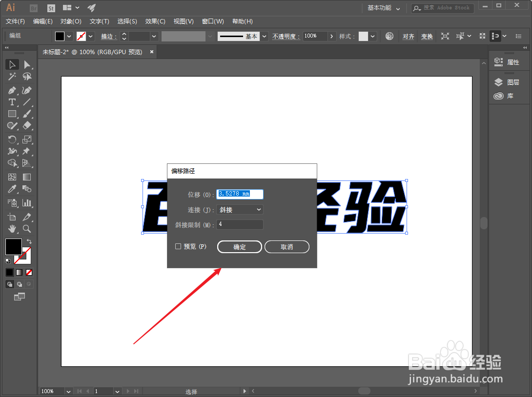Image resolution: width=532 pixels, height=397 pixels.
Task: Choose the Paintbrush tool
Action: pos(27,114)
